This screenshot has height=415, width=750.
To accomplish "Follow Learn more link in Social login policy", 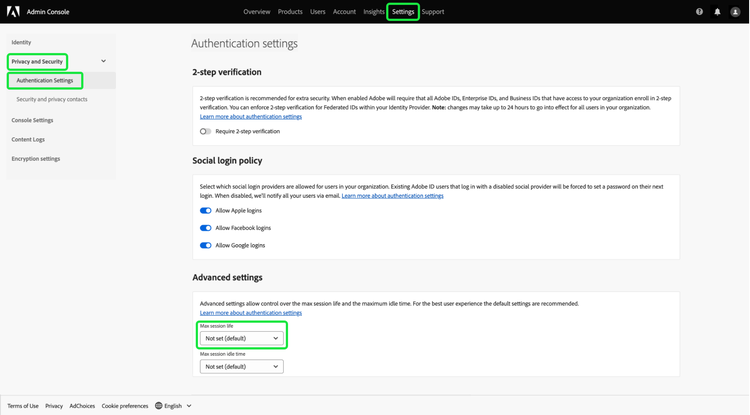I will pyautogui.click(x=392, y=196).
